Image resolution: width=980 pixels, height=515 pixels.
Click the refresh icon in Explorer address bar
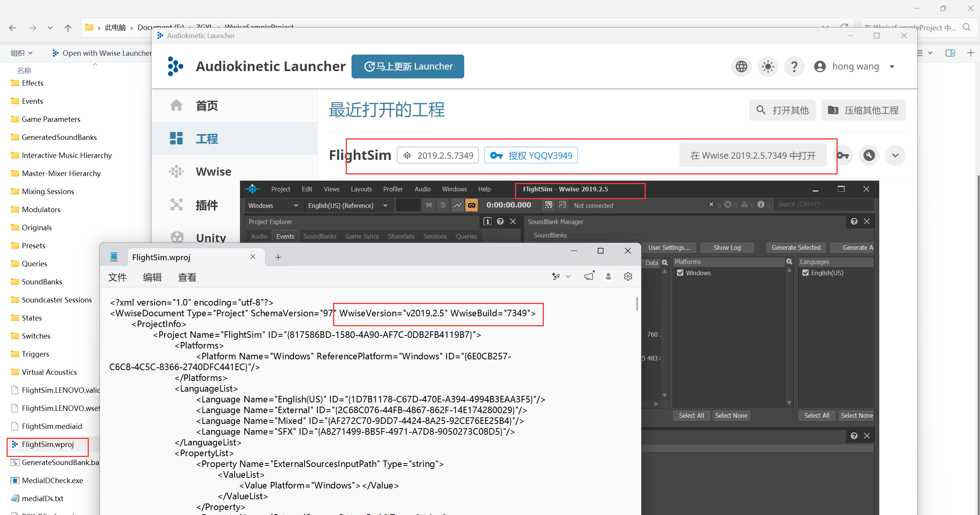tap(845, 27)
